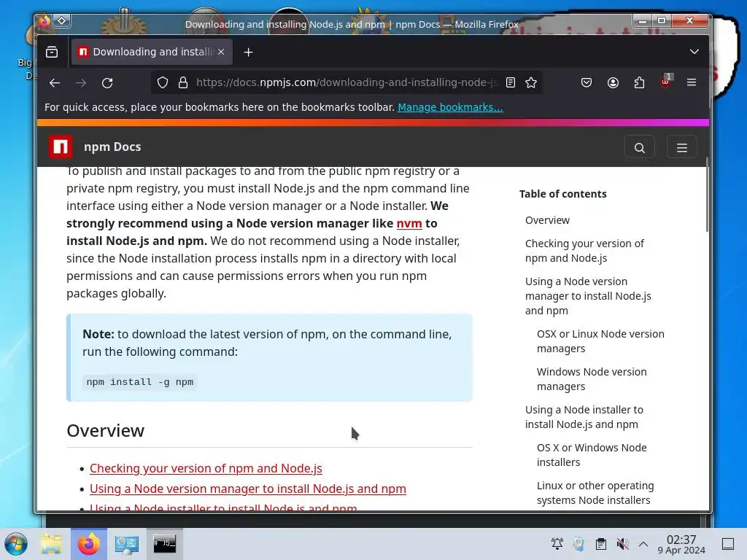
Task: Open the tracking protection shield icon
Action: pos(163,83)
